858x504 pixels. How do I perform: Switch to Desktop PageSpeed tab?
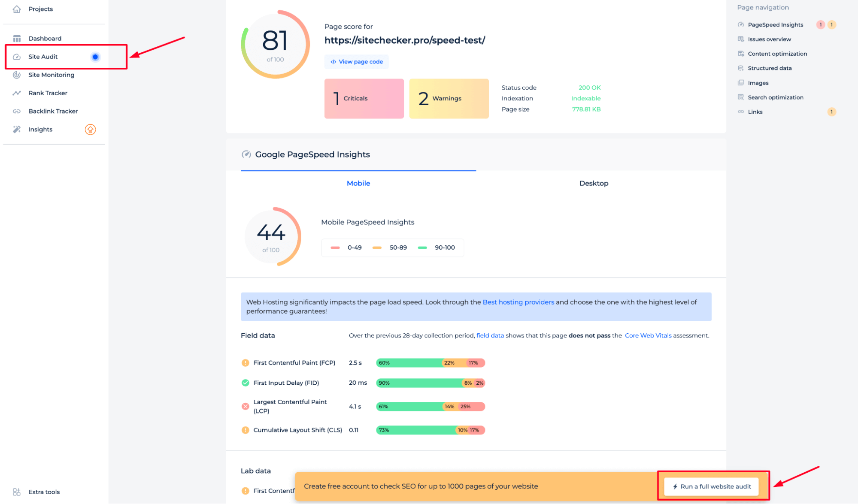tap(594, 183)
